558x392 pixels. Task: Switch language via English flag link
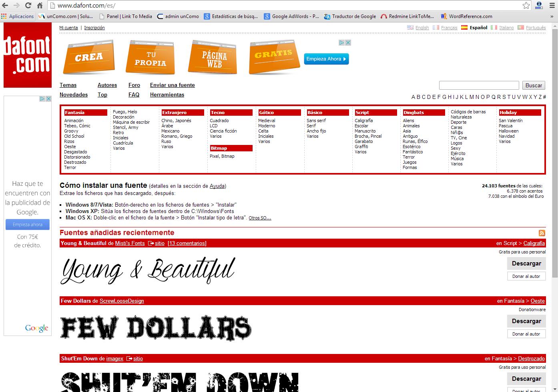click(x=418, y=28)
